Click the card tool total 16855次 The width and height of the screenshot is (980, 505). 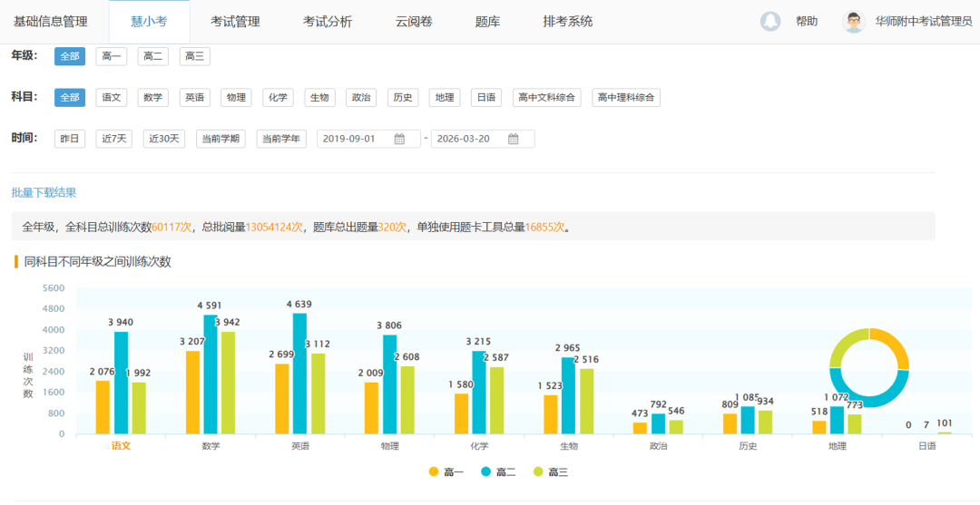[545, 227]
